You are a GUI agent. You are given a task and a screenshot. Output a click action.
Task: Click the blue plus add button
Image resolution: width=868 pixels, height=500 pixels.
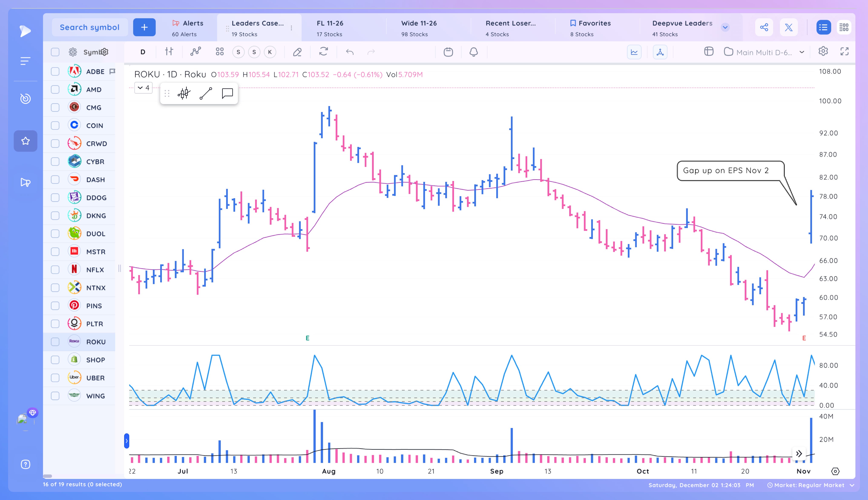point(144,27)
